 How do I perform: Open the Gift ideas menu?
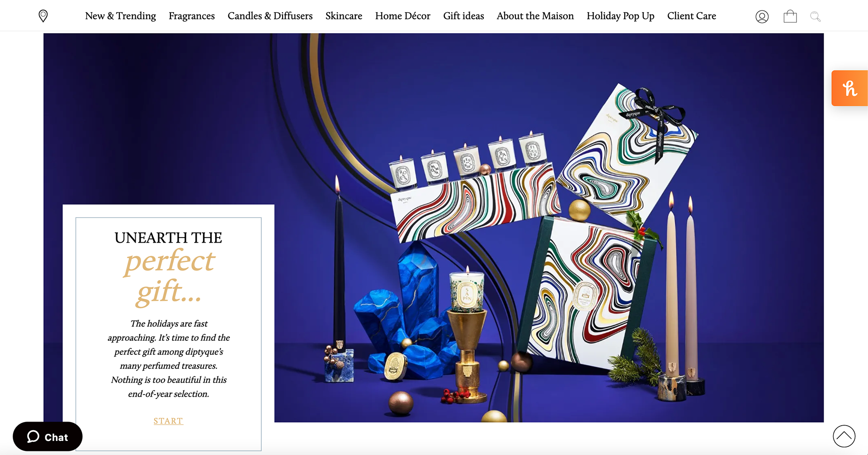pyautogui.click(x=463, y=16)
